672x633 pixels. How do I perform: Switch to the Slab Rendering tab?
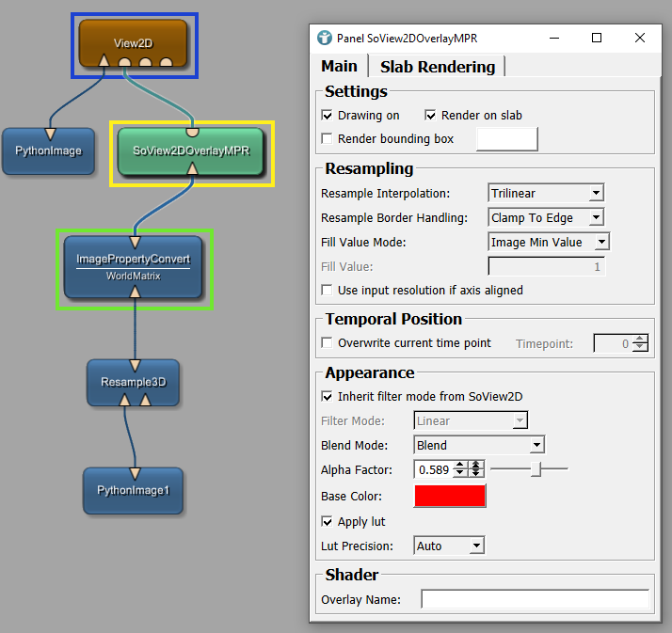pos(437,67)
